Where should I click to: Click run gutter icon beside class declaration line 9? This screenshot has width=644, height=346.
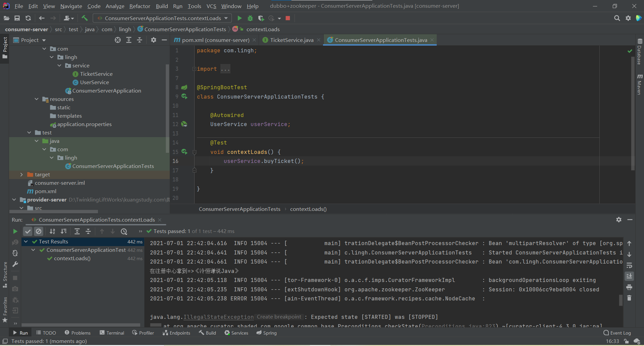[x=184, y=97]
